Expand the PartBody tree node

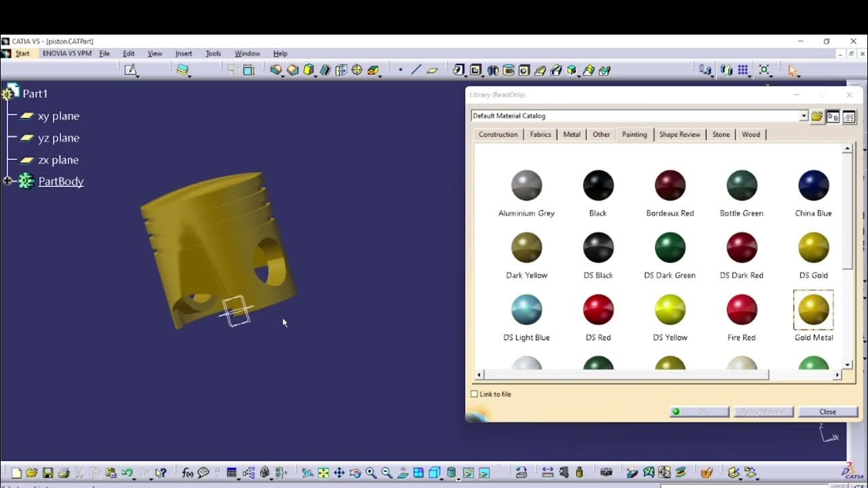[7, 181]
